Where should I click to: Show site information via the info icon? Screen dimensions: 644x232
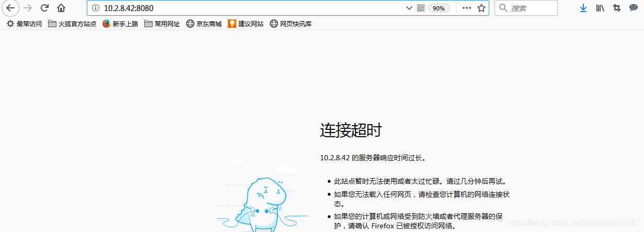[x=95, y=8]
